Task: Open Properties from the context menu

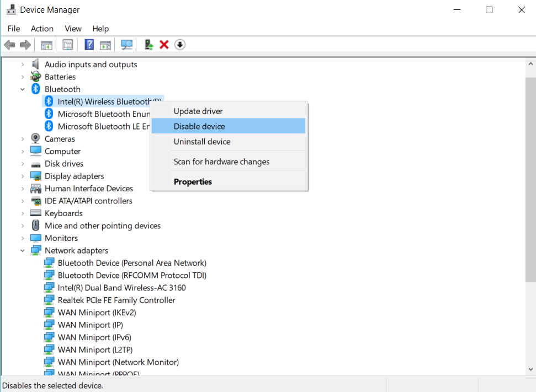Action: click(229, 181)
